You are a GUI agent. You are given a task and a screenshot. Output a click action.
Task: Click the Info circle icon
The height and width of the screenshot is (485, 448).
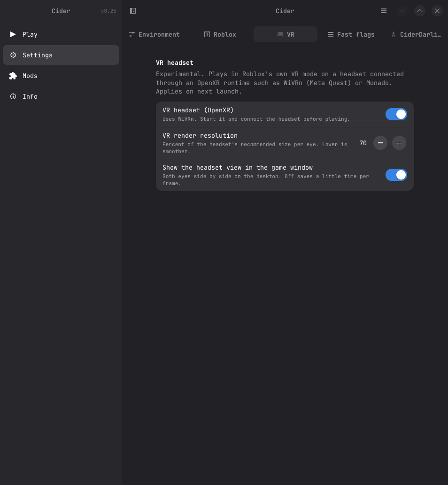13,96
